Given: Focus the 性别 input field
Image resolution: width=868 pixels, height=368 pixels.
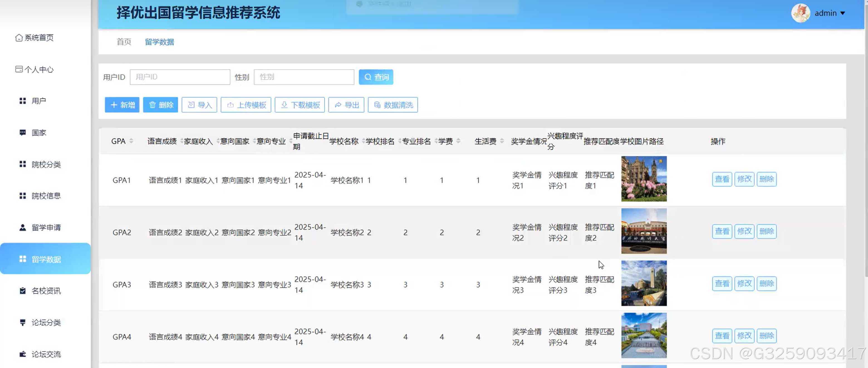Looking at the screenshot, I should pyautogui.click(x=304, y=77).
